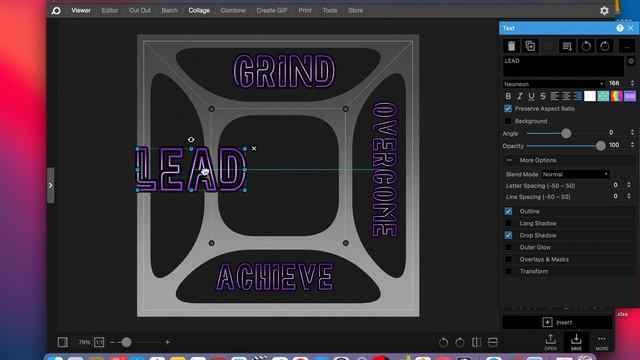
Task: Switch to the Viewer tab
Action: [81, 11]
